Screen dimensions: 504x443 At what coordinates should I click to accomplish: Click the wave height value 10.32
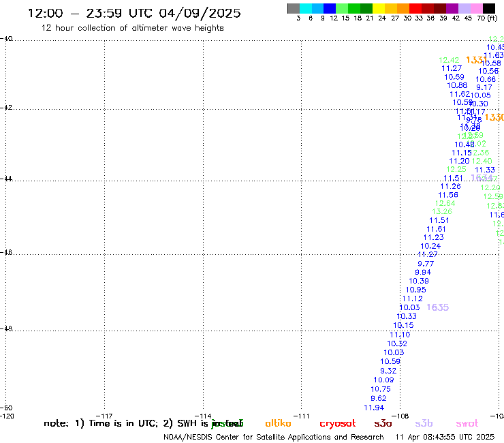(397, 343)
